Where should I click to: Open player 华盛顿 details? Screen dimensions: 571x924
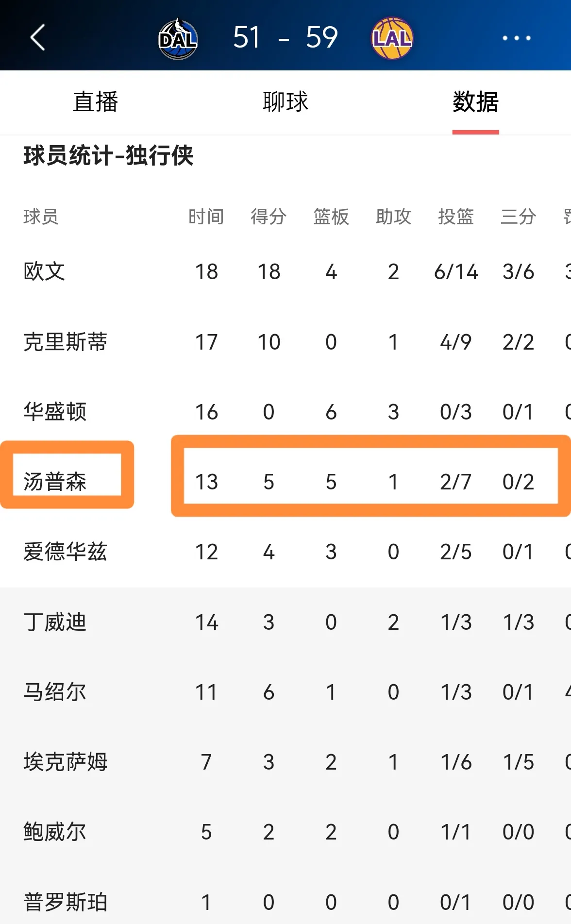[x=55, y=412]
